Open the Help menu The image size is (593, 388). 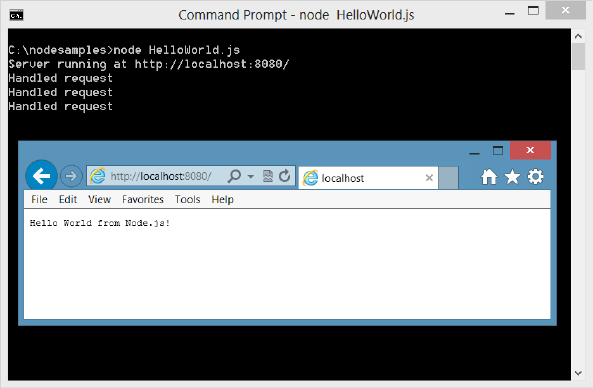coord(222,199)
